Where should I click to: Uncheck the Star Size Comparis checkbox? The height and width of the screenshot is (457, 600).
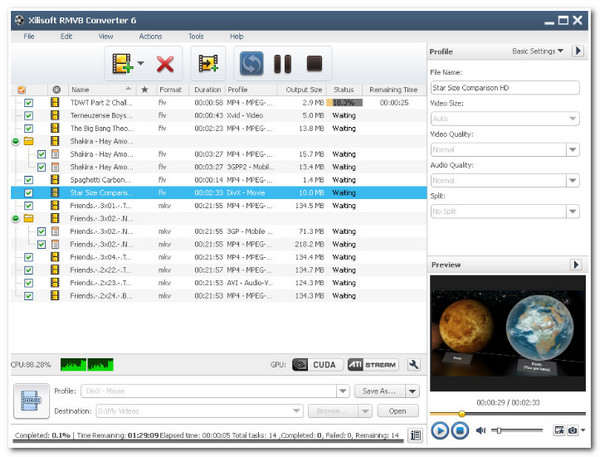tap(29, 193)
